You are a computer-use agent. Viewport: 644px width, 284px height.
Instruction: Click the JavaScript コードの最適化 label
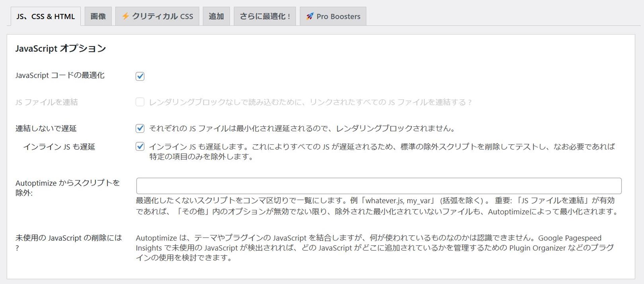click(x=60, y=75)
